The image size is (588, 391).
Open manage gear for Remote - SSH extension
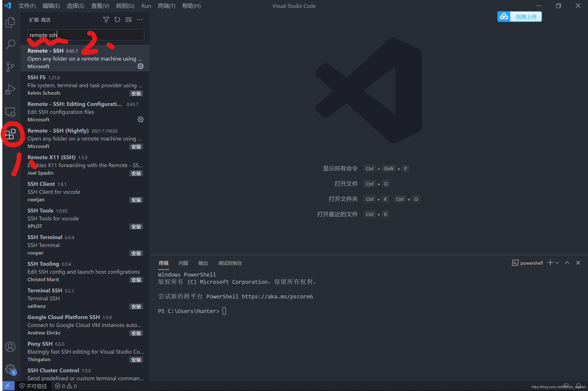point(140,66)
